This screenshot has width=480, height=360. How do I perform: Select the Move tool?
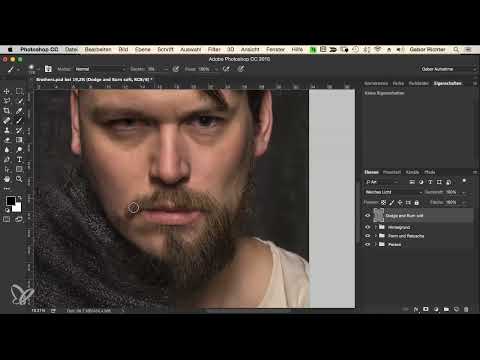coord(7,91)
